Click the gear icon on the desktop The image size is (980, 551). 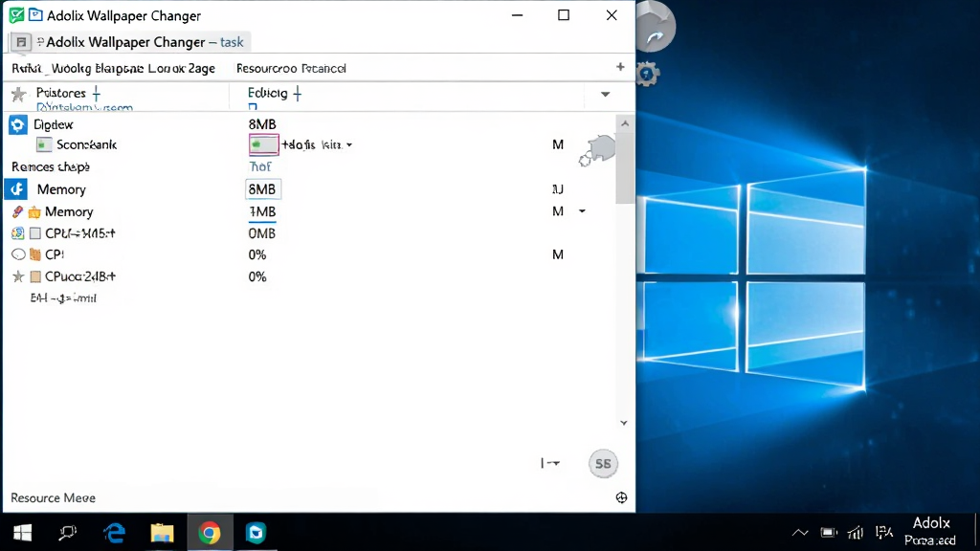(x=648, y=75)
